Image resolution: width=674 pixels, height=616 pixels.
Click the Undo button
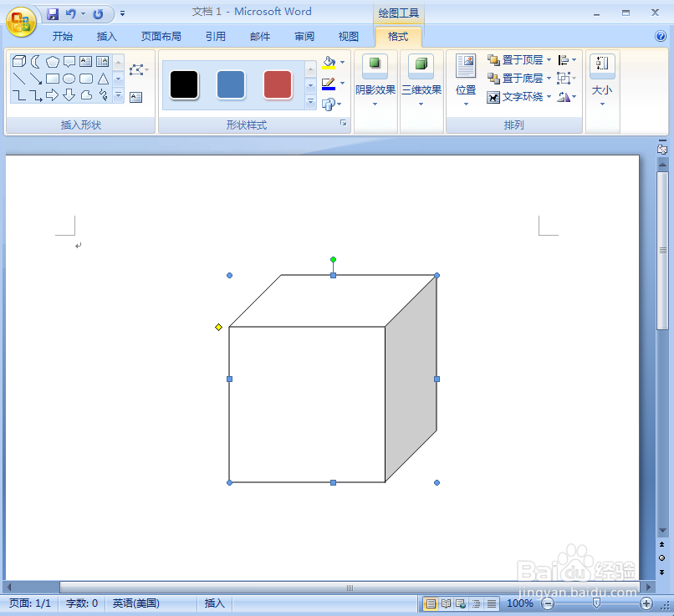pos(70,14)
